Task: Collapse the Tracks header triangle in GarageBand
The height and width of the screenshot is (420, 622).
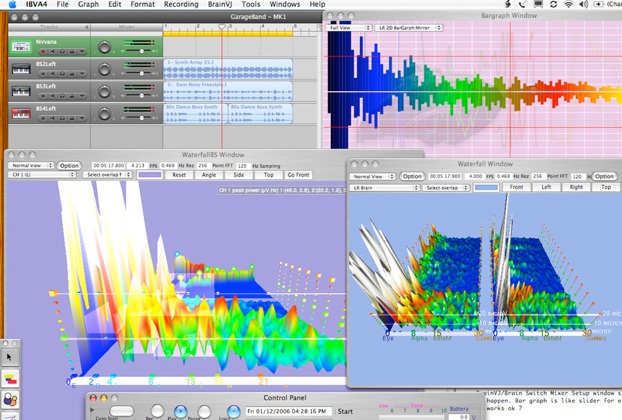Action: [x=86, y=27]
